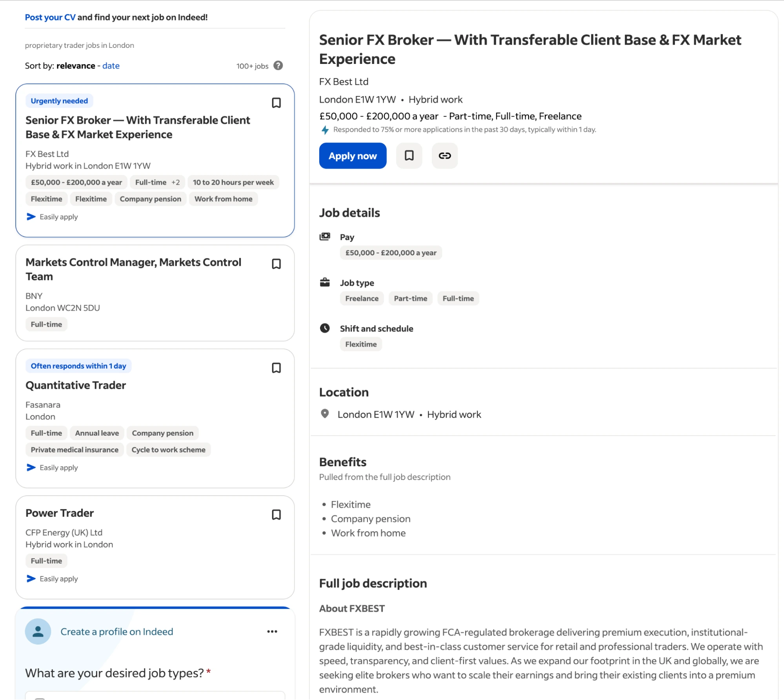
Task: Bookmark the Senior FX Broker job card
Action: tap(276, 103)
